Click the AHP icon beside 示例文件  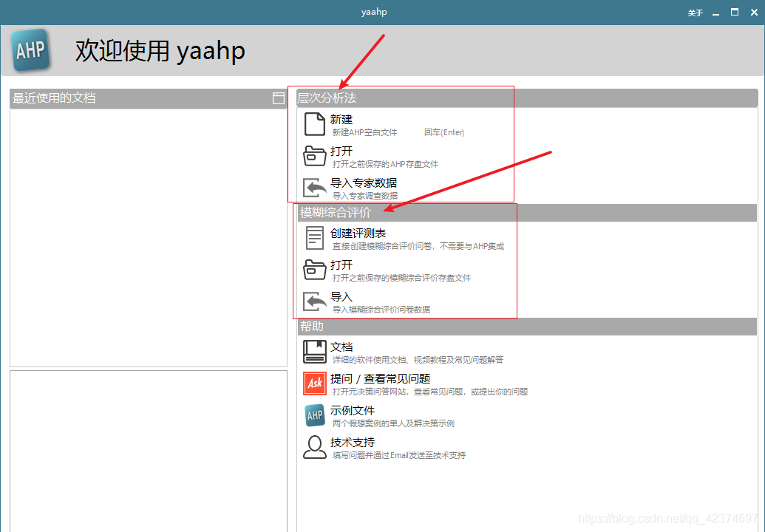(315, 415)
